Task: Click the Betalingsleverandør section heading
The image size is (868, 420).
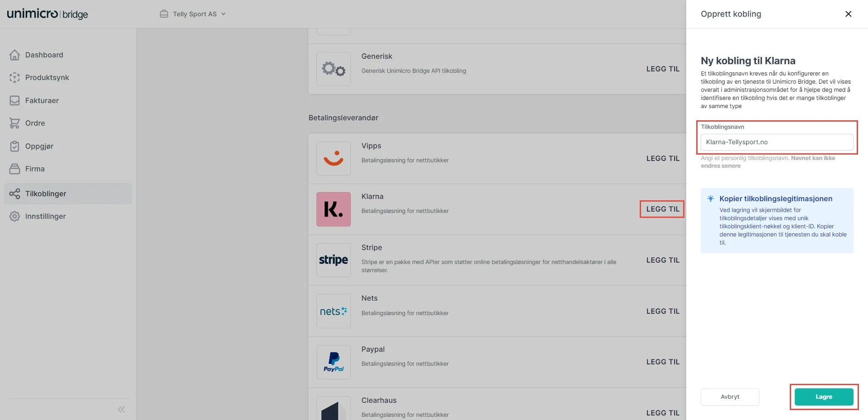Action: click(x=343, y=118)
